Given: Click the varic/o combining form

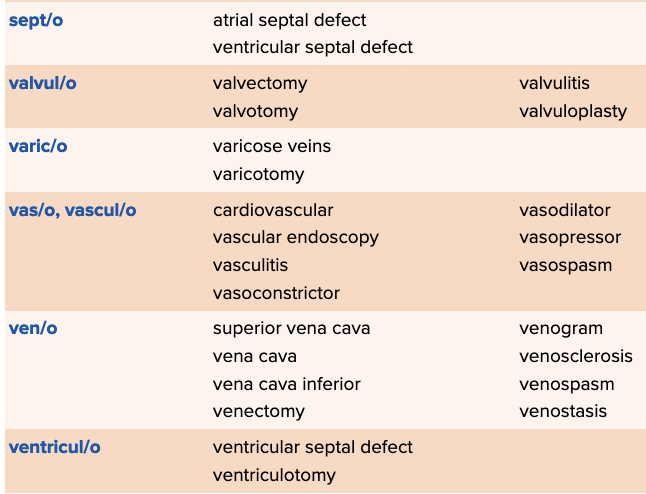Looking at the screenshot, I should pyautogui.click(x=38, y=146).
